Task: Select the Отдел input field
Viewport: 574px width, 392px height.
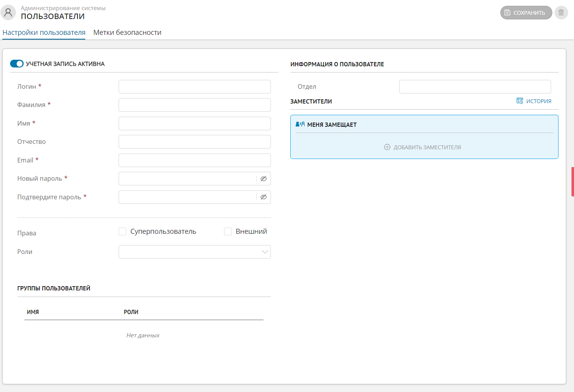Action: [x=475, y=87]
